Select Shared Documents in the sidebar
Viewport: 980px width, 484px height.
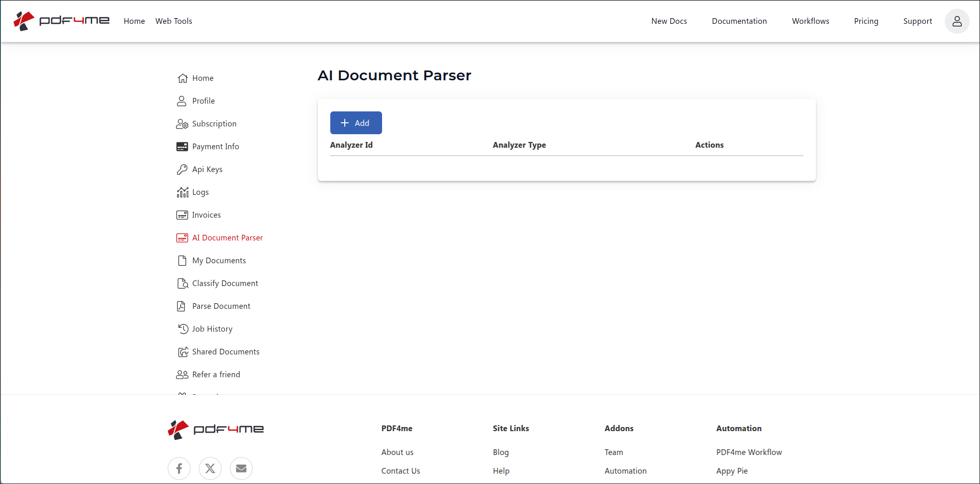226,352
